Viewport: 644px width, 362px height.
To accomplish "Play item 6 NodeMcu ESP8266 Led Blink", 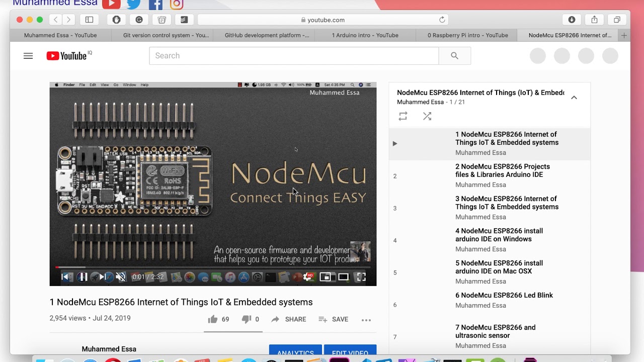I will tap(490, 305).
